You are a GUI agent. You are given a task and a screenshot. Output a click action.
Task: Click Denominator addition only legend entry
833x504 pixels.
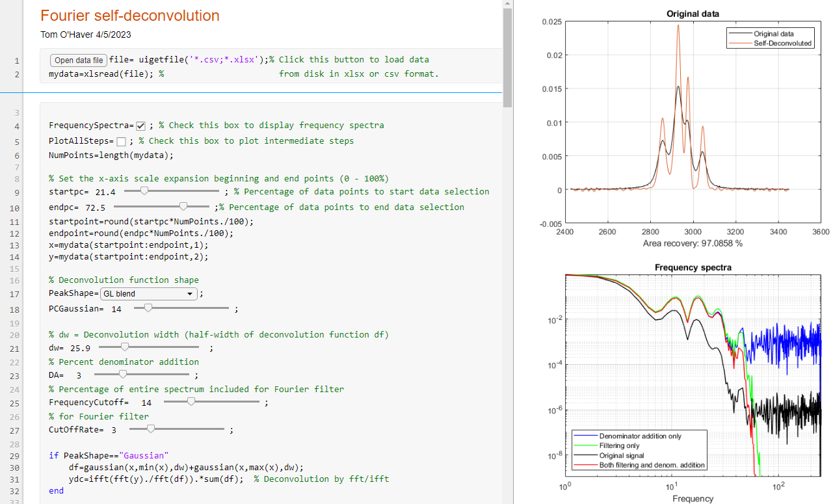(x=640, y=436)
